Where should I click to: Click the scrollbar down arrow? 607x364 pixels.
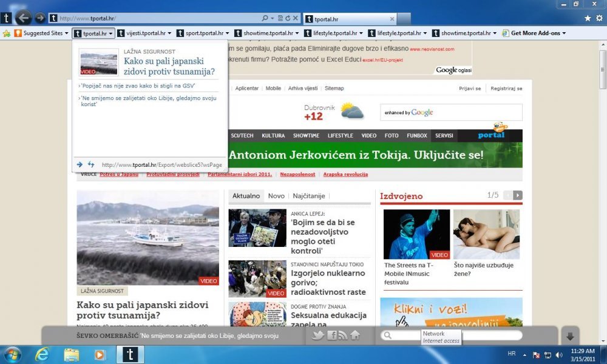pyautogui.click(x=603, y=341)
